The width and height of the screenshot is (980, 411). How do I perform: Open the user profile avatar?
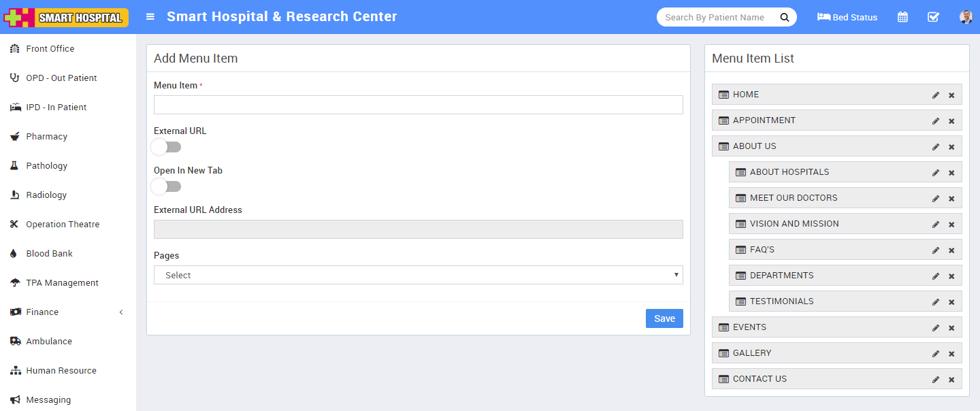966,17
